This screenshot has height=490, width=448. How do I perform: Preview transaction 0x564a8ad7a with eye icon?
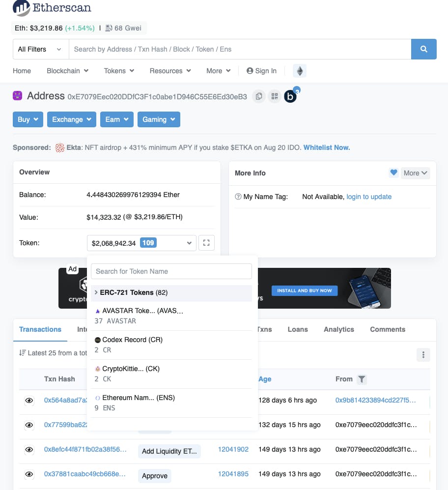29,401
